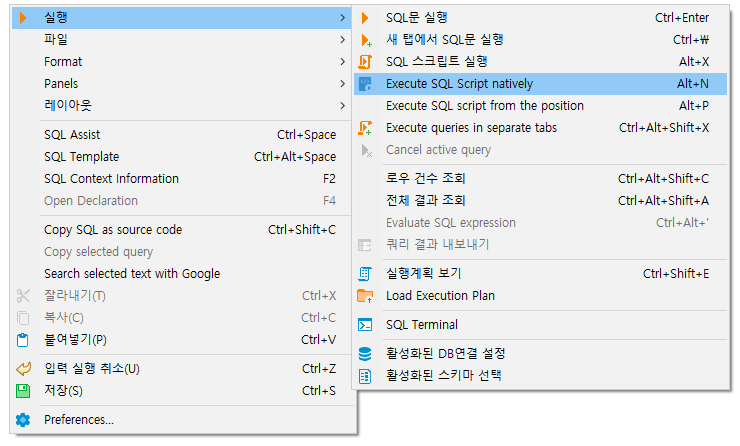Click the SQL문 실행 play icon
The image size is (740, 446).
point(365,18)
